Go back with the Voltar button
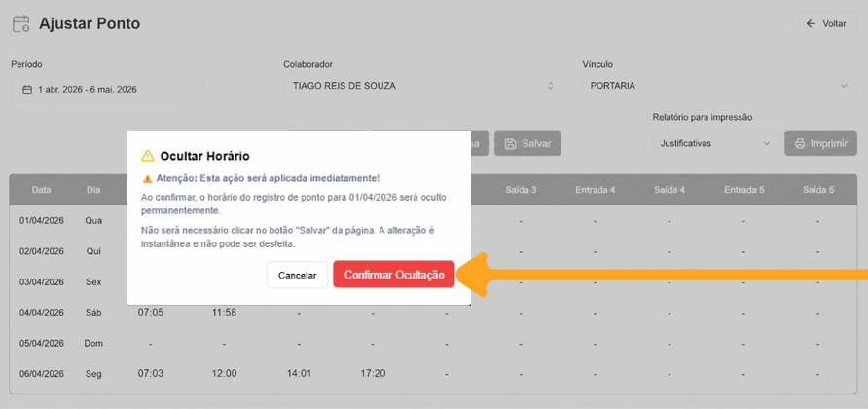This screenshot has width=868, height=409. (825, 23)
